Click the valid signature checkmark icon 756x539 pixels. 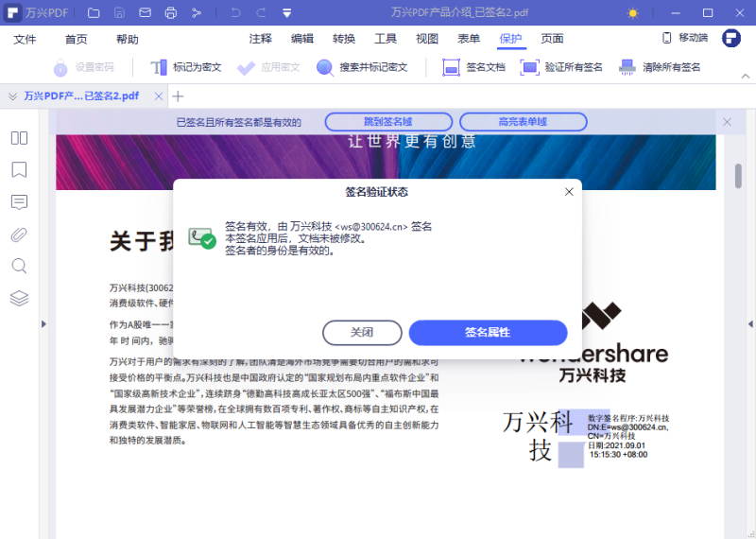tap(202, 238)
